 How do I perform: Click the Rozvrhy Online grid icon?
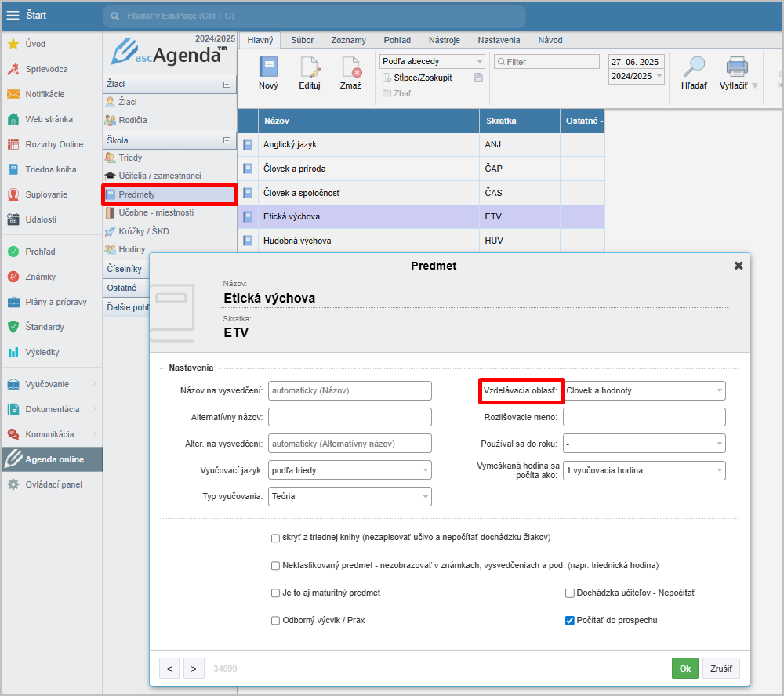[x=13, y=144]
